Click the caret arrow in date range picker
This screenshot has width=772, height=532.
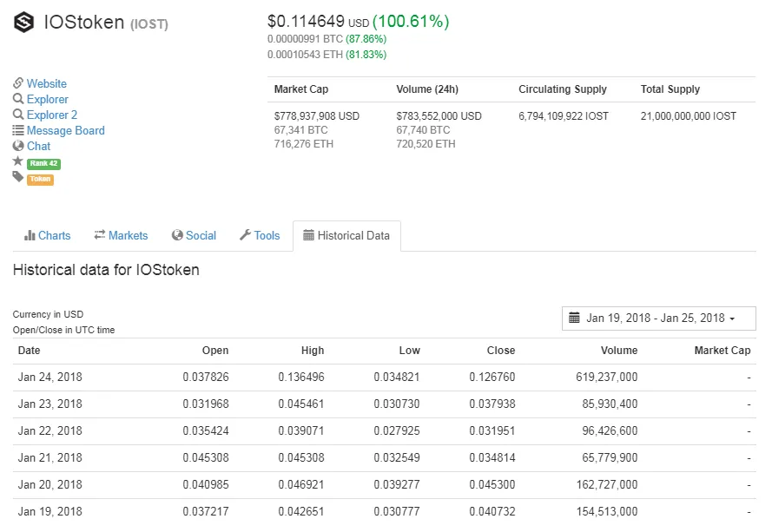tap(732, 319)
